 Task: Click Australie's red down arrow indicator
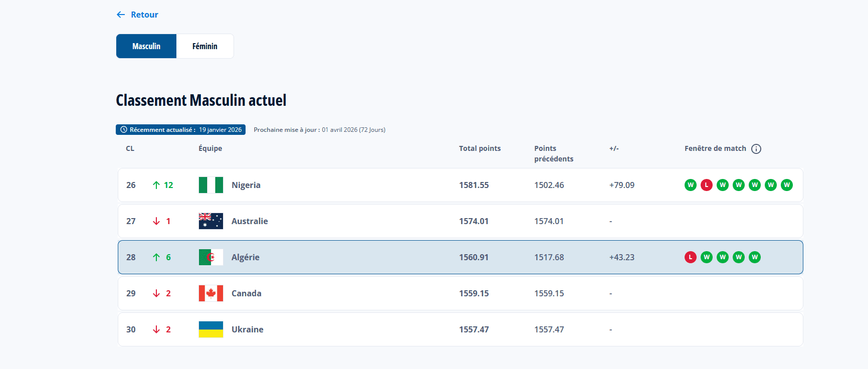(x=156, y=221)
